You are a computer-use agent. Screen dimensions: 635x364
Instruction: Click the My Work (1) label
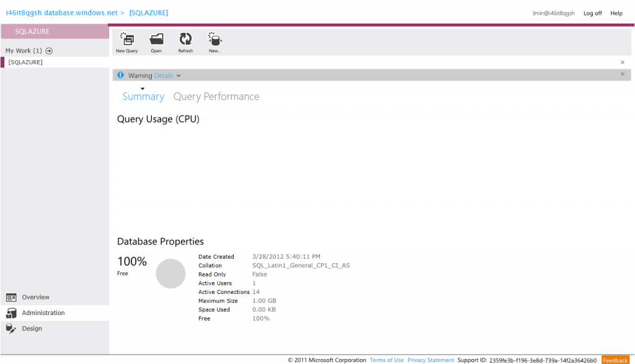(x=24, y=51)
